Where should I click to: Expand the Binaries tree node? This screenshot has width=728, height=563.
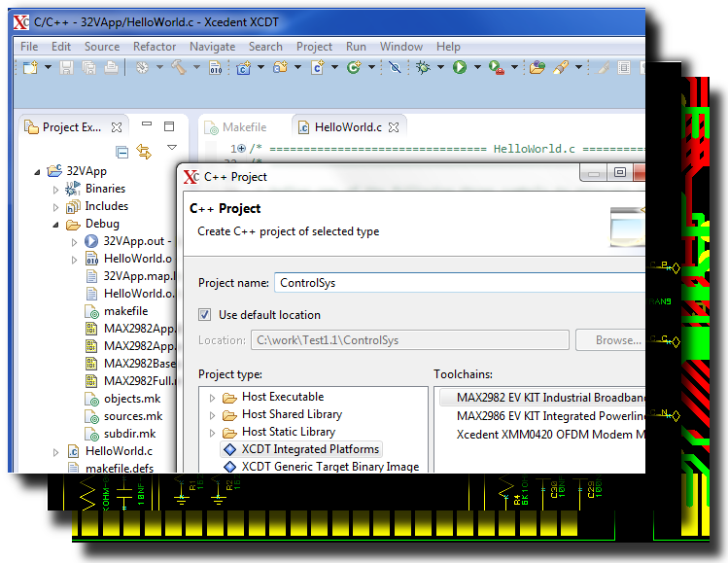(x=55, y=190)
